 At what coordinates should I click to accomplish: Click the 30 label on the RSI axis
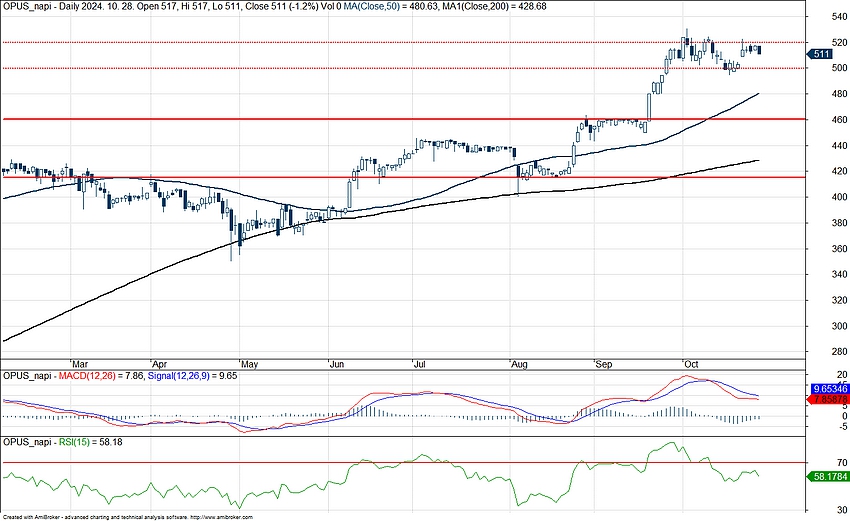point(842,510)
